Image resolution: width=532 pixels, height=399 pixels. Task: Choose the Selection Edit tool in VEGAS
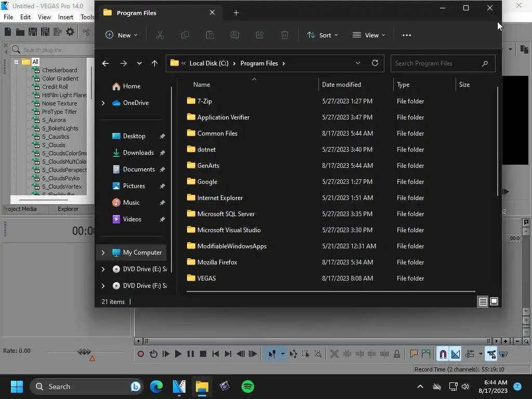pos(305,354)
